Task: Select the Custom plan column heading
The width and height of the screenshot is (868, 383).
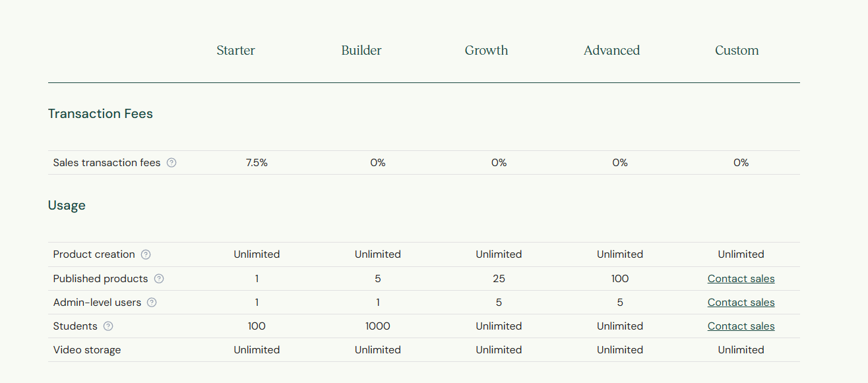Action: 737,51
